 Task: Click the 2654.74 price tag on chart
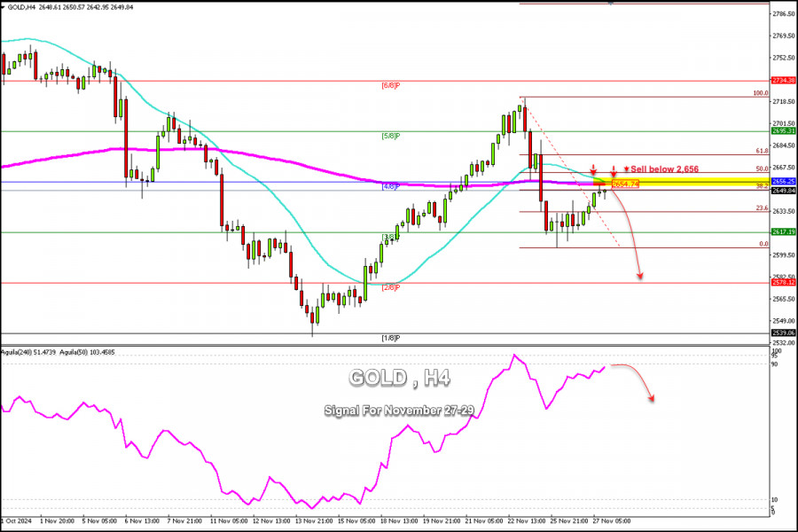(x=625, y=184)
